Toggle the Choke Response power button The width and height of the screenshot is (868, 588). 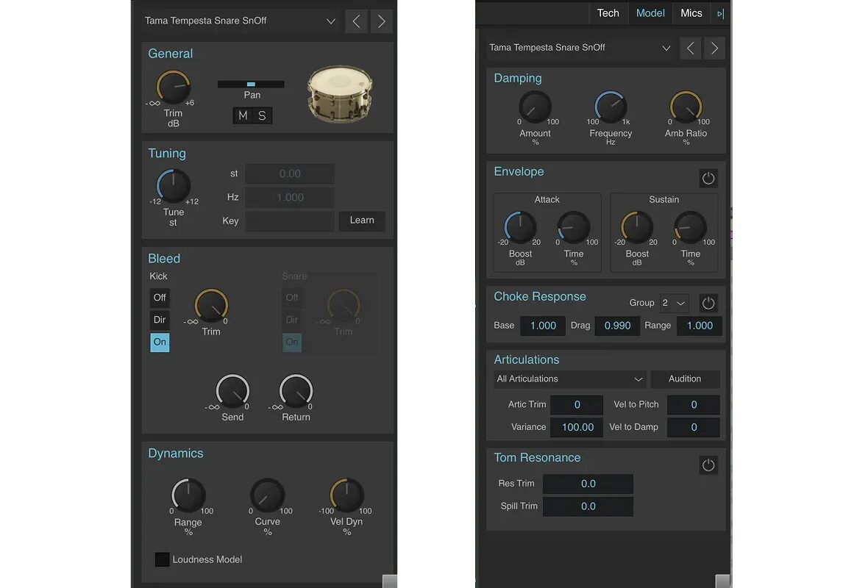pyautogui.click(x=708, y=303)
